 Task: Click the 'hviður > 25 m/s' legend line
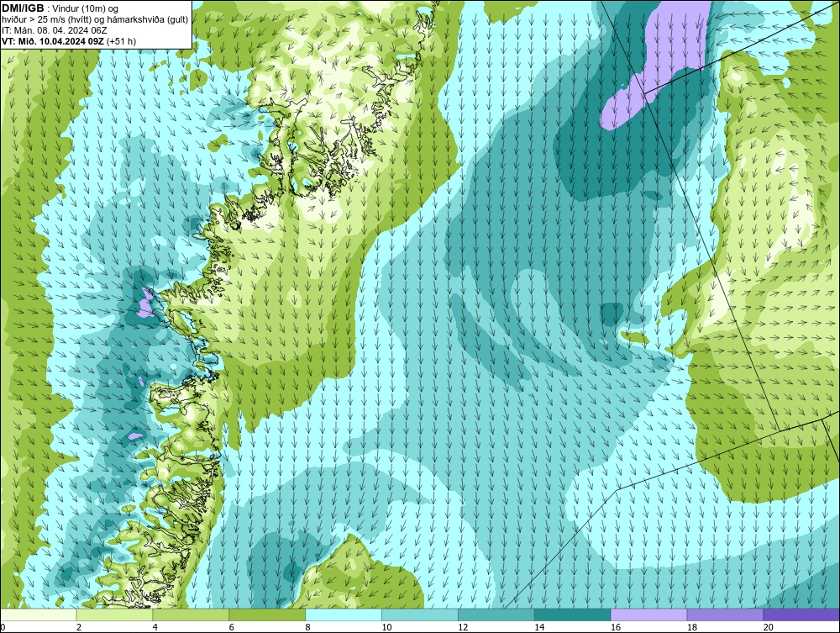(x=95, y=19)
